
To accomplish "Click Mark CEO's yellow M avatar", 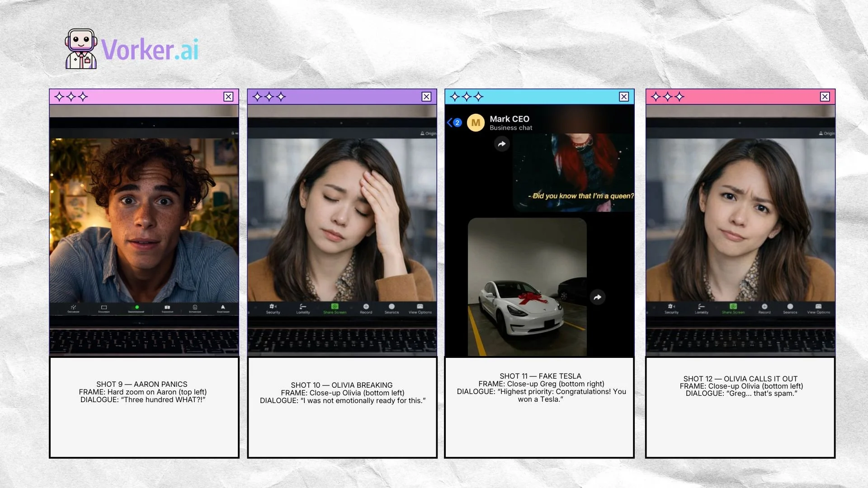I will click(x=476, y=123).
